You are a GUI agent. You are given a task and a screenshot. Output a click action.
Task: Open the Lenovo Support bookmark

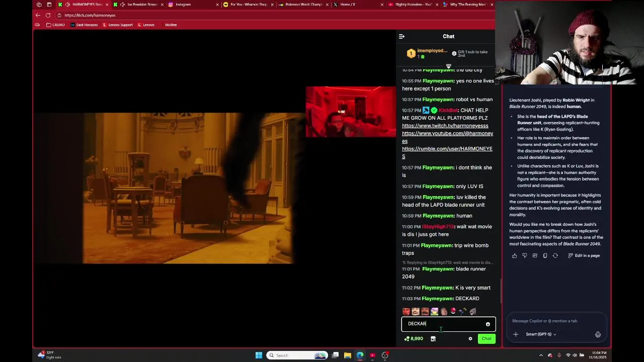click(x=118, y=25)
